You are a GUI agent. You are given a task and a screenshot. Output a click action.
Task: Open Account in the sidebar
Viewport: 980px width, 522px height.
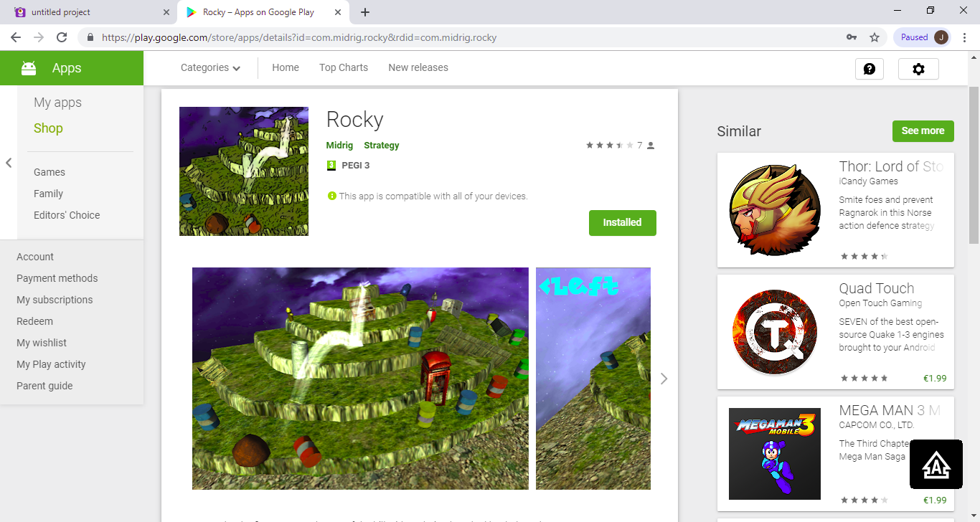click(35, 257)
